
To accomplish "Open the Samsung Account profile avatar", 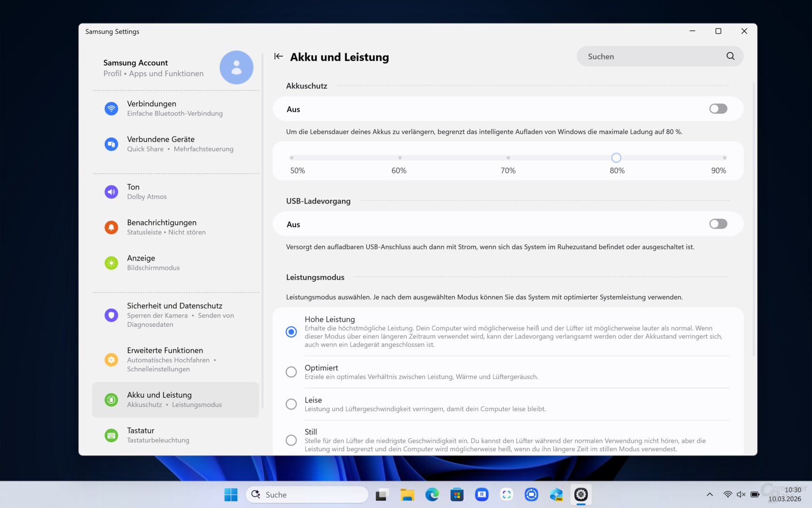I will point(236,67).
